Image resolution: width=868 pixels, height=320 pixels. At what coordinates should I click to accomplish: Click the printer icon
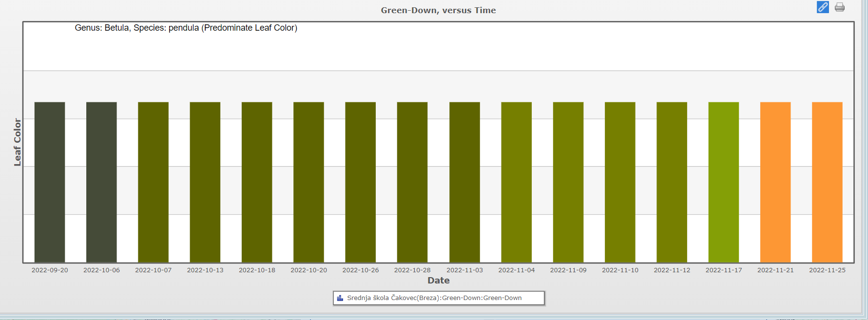tap(840, 7)
